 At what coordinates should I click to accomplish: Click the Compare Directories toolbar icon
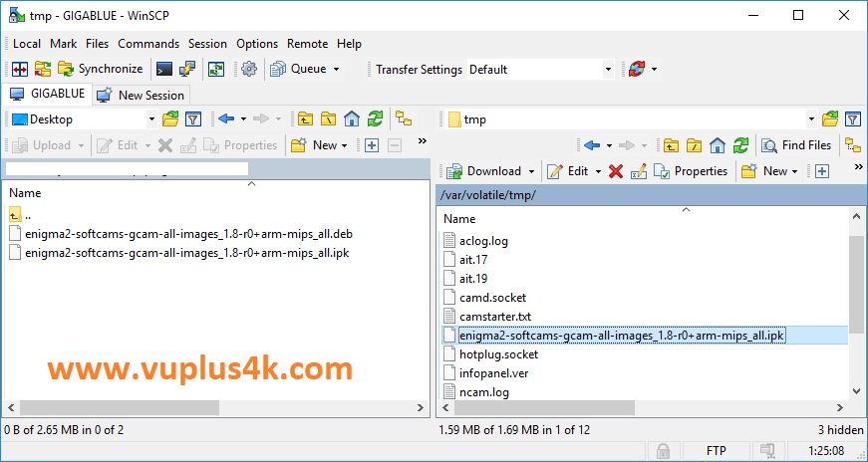tap(20, 69)
